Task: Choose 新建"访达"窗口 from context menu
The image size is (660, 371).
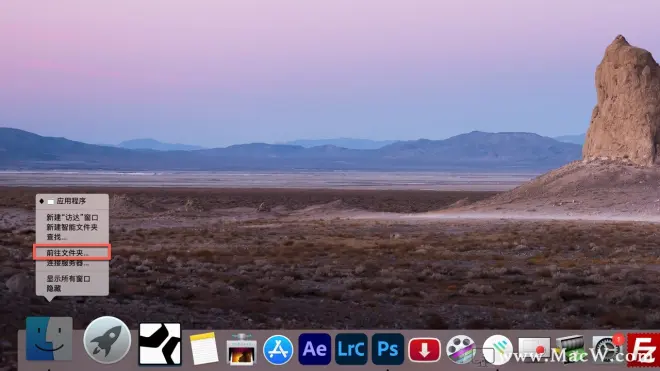Action: [72, 217]
